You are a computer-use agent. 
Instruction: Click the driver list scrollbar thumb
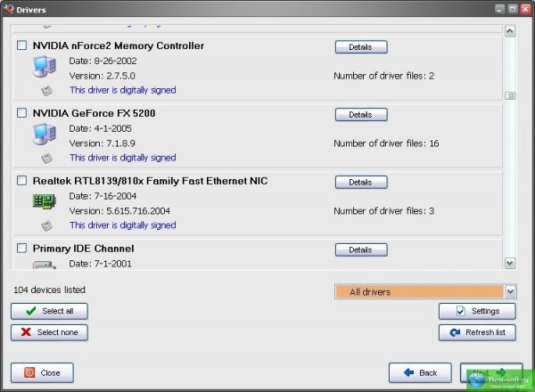click(x=510, y=96)
